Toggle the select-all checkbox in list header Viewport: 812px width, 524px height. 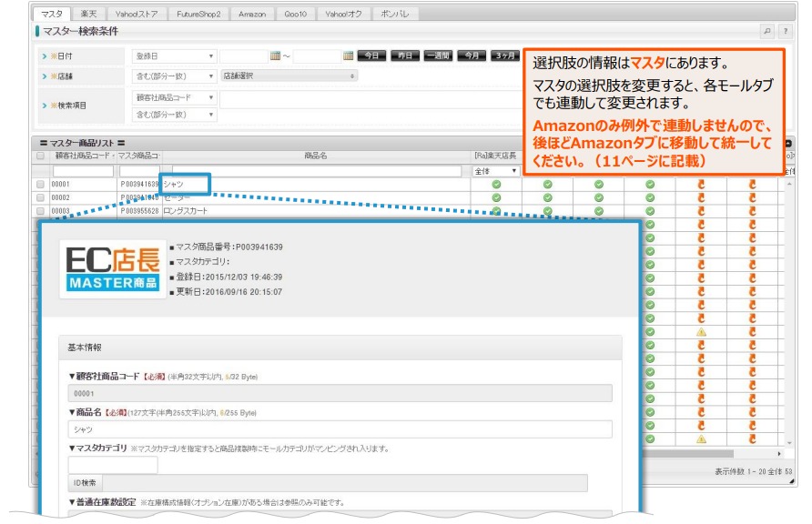[40, 156]
